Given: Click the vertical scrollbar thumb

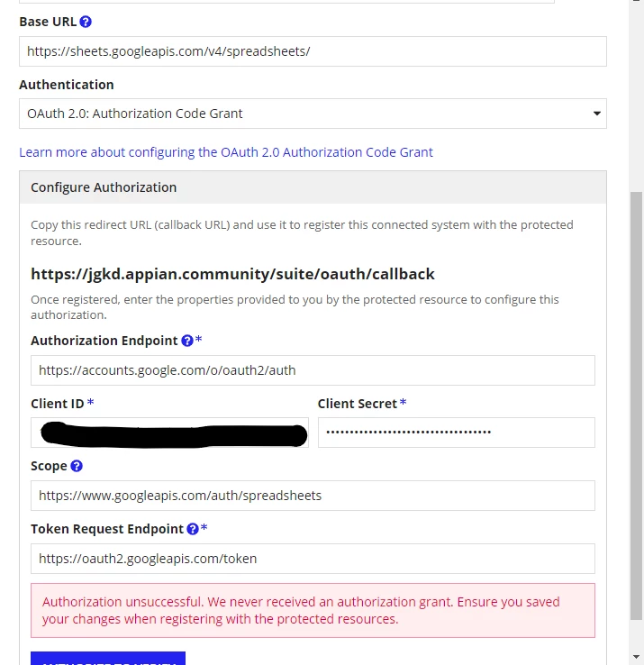Looking at the screenshot, I should pos(636,405).
